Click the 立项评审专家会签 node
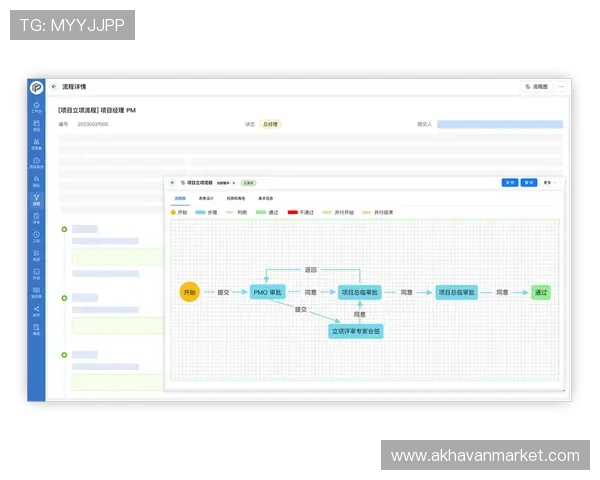600x480 pixels. pos(357,330)
